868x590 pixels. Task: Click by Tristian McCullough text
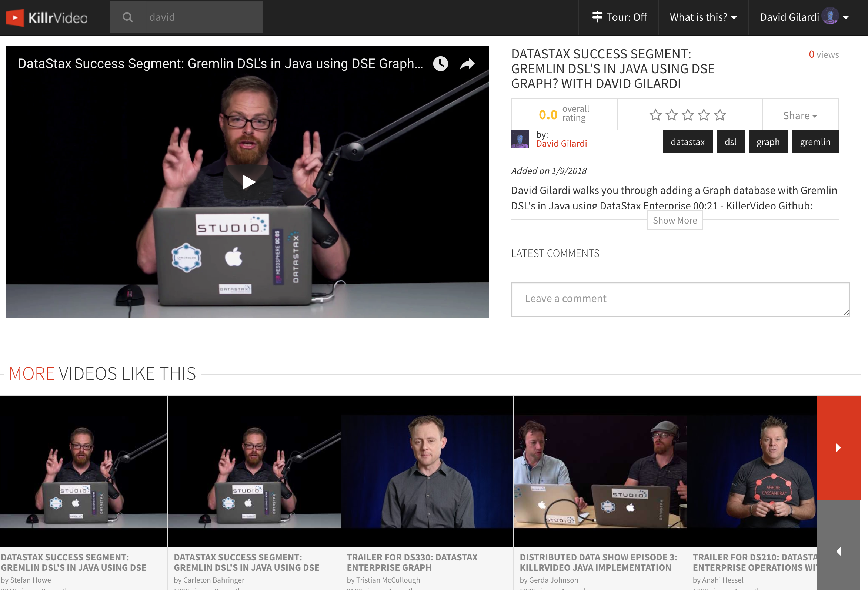pyautogui.click(x=383, y=580)
